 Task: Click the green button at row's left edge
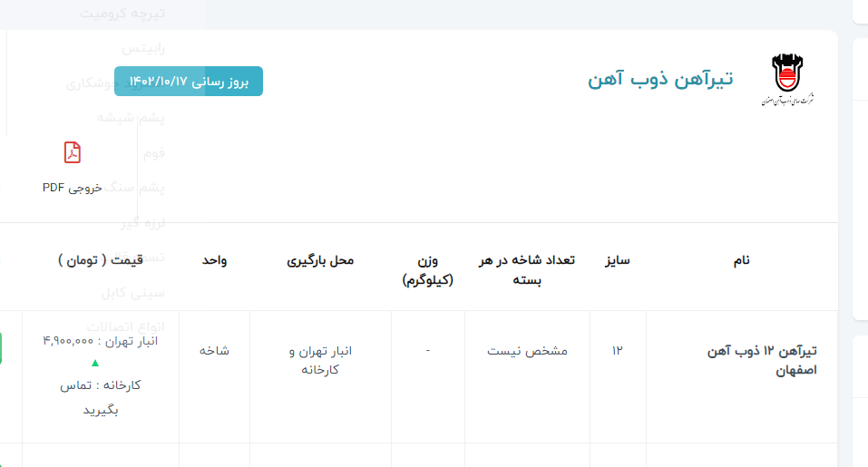tap(2, 348)
